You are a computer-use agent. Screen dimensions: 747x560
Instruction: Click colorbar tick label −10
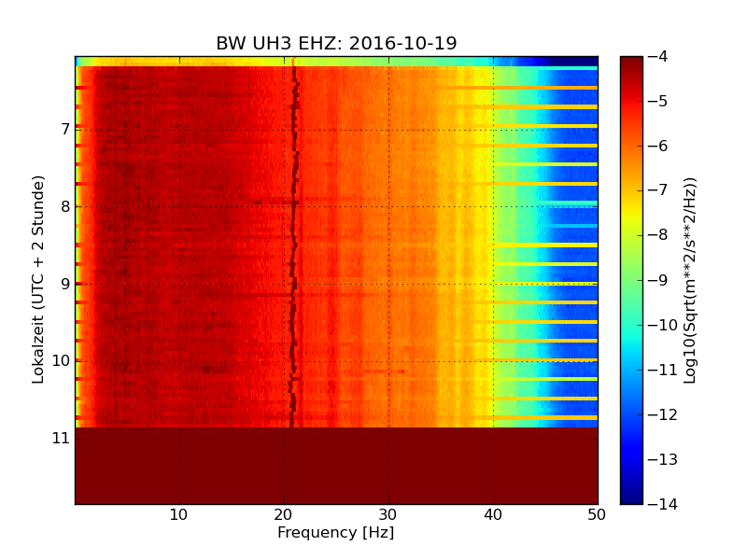(663, 325)
